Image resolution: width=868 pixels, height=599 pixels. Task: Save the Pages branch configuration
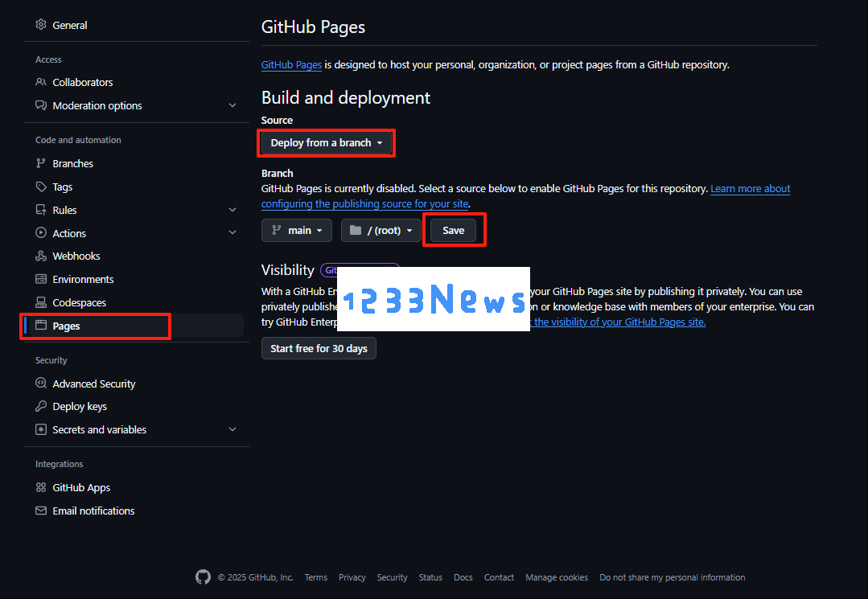tap(454, 230)
